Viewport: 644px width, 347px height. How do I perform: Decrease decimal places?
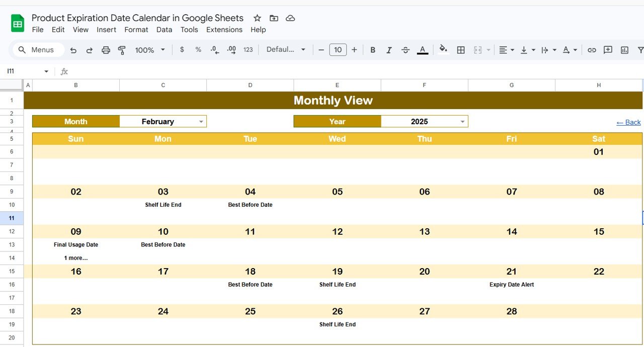click(215, 50)
